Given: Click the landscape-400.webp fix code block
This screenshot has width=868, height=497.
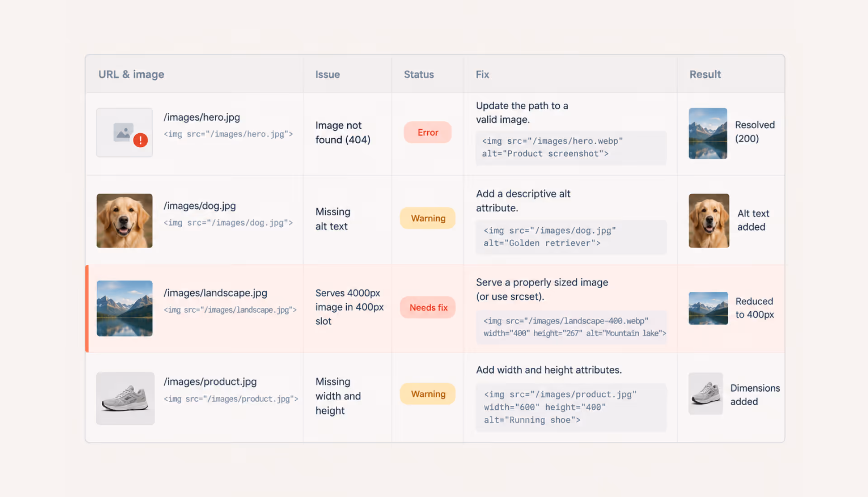Looking at the screenshot, I should (x=571, y=327).
